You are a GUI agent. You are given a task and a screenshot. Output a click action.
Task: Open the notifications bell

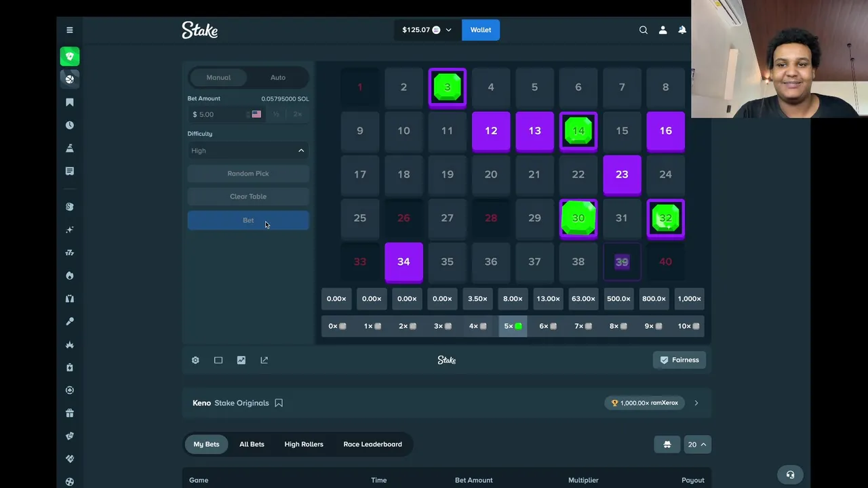tap(682, 30)
